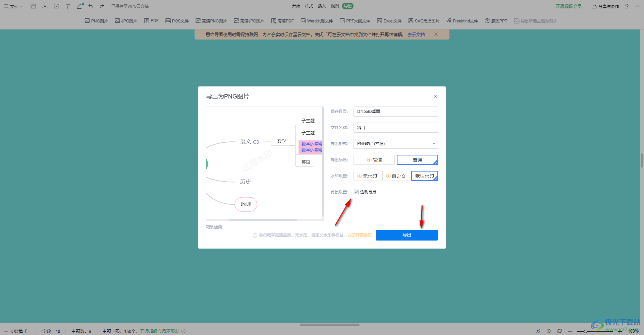Viewport: 644px width, 335px height.
Task: Toggle the minimap icon
Action: click(x=559, y=331)
